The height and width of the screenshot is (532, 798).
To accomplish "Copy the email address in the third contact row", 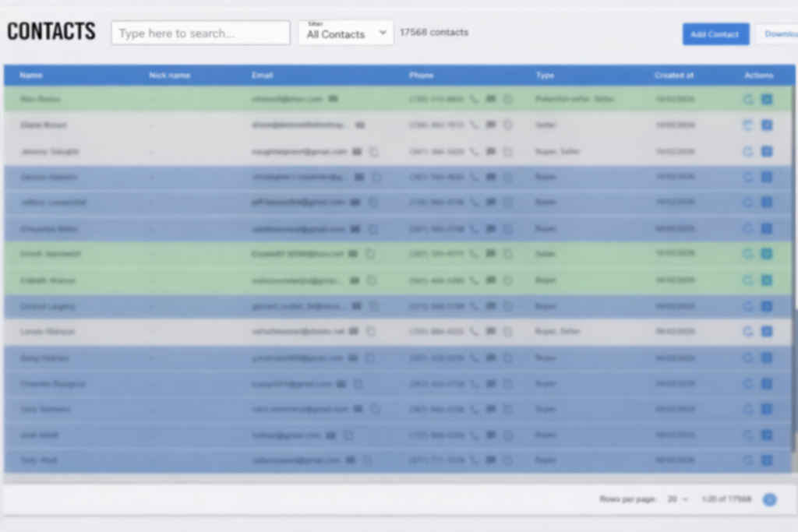I will pyautogui.click(x=373, y=152).
